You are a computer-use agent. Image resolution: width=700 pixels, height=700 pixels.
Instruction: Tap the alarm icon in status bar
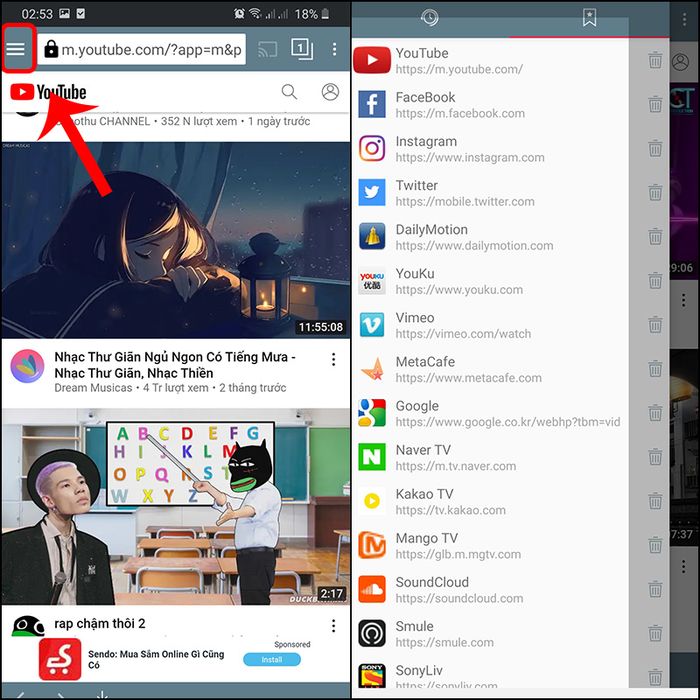pos(239,14)
